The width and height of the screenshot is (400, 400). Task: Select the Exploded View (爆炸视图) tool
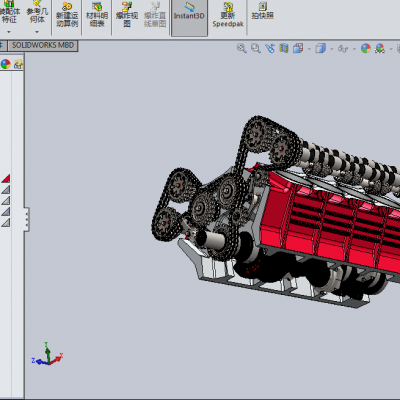click(x=127, y=15)
